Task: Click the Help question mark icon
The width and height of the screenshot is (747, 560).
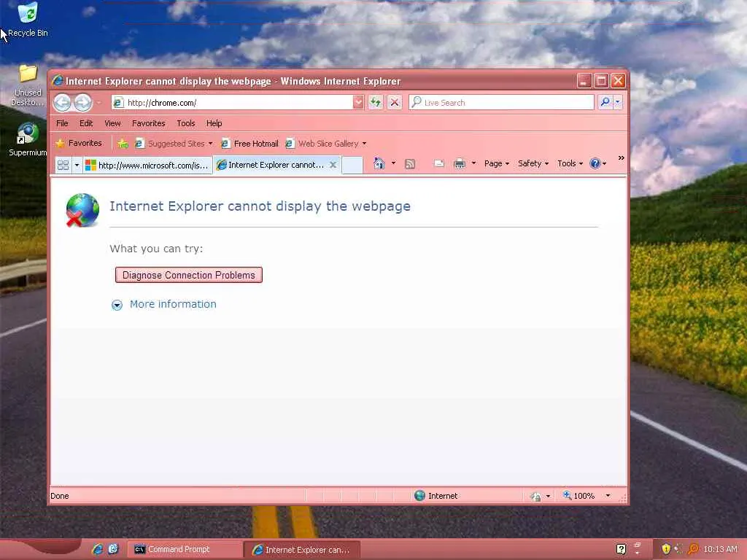Action: point(595,163)
